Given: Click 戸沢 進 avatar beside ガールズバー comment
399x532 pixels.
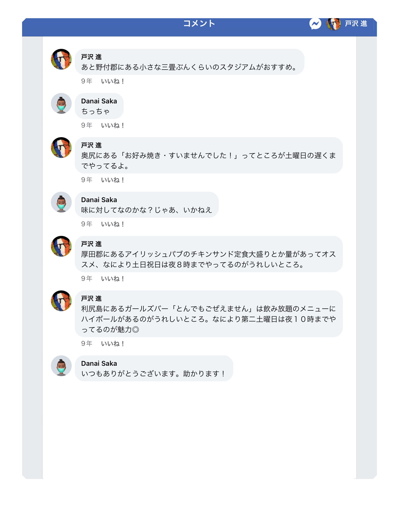Looking at the screenshot, I should pyautogui.click(x=61, y=301).
